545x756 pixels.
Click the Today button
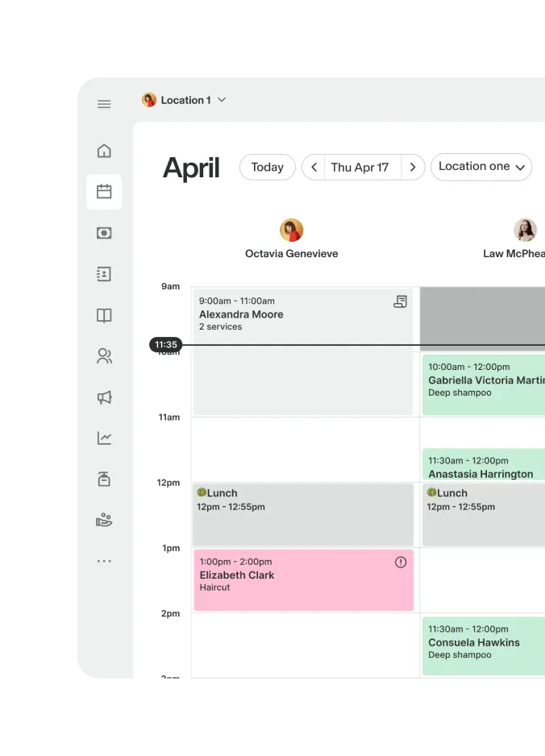pos(267,167)
